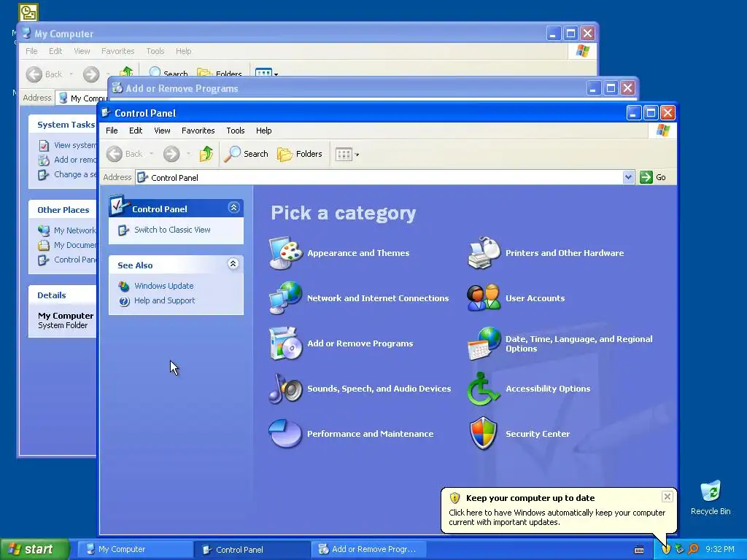Open Add or Remove Programs category icon
This screenshot has height=560, width=747.
[x=285, y=343]
